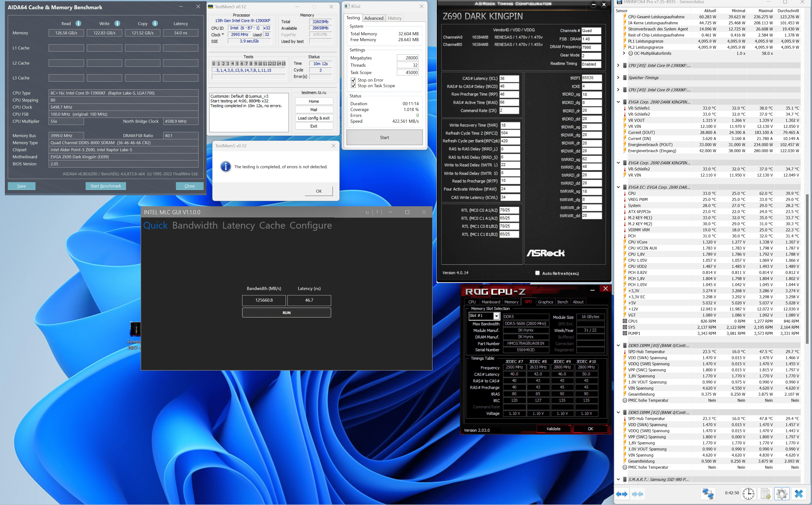
Task: Click Validate in ROG CPU-Z
Action: coord(553,429)
